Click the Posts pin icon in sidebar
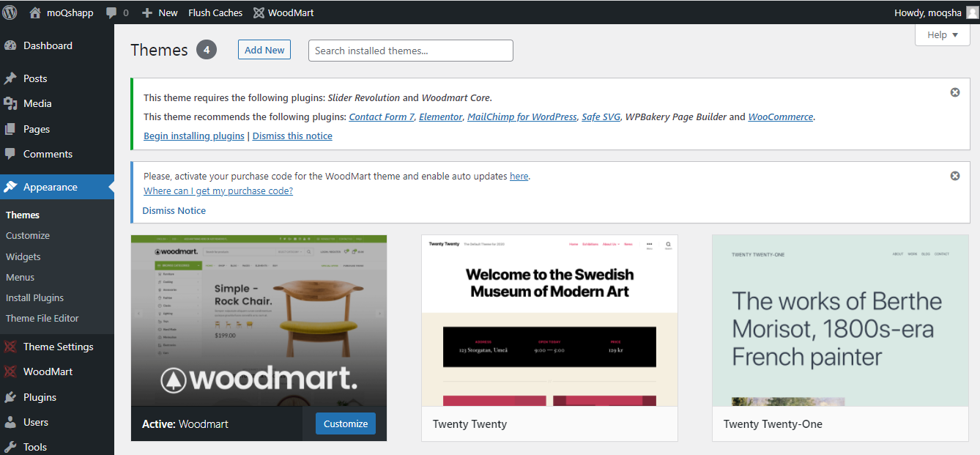The image size is (980, 455). click(x=10, y=78)
